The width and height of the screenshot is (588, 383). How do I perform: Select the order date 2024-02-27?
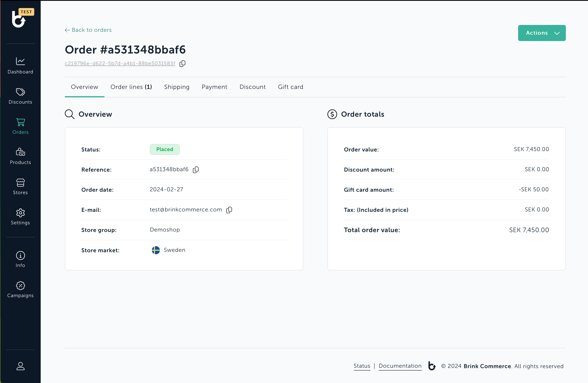click(x=166, y=189)
